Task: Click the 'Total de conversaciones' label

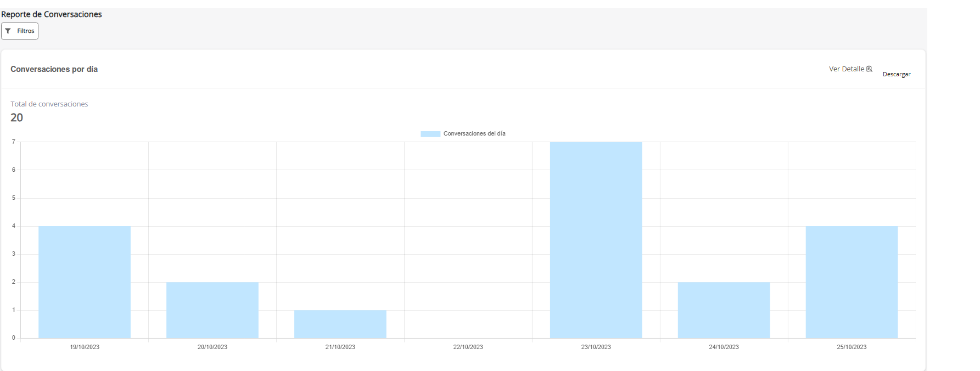Action: (x=49, y=104)
